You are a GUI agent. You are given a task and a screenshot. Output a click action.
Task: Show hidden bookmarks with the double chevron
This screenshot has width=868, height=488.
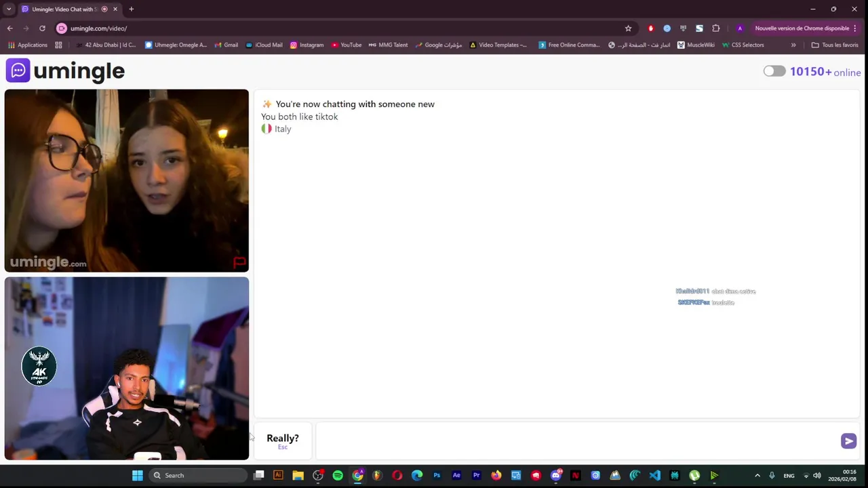pos(793,45)
